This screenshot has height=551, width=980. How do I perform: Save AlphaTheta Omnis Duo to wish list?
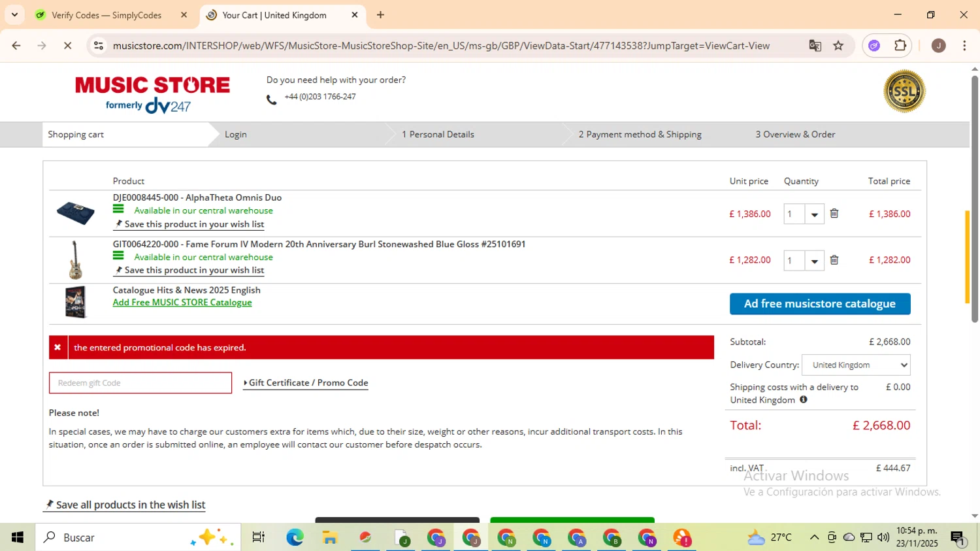coord(189,224)
